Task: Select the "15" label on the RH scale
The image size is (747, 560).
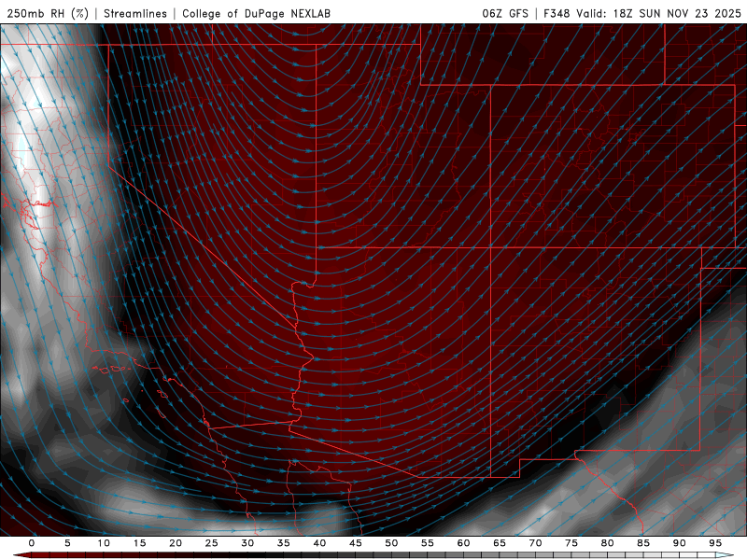Action: [139, 543]
